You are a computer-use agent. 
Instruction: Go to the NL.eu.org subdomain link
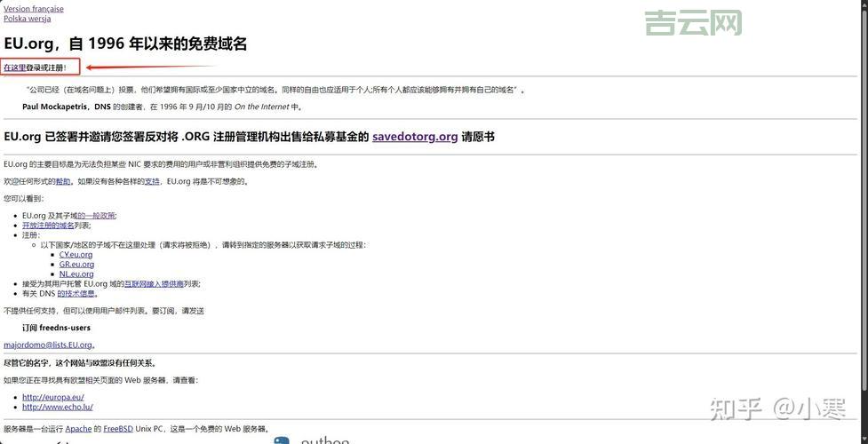pos(76,274)
